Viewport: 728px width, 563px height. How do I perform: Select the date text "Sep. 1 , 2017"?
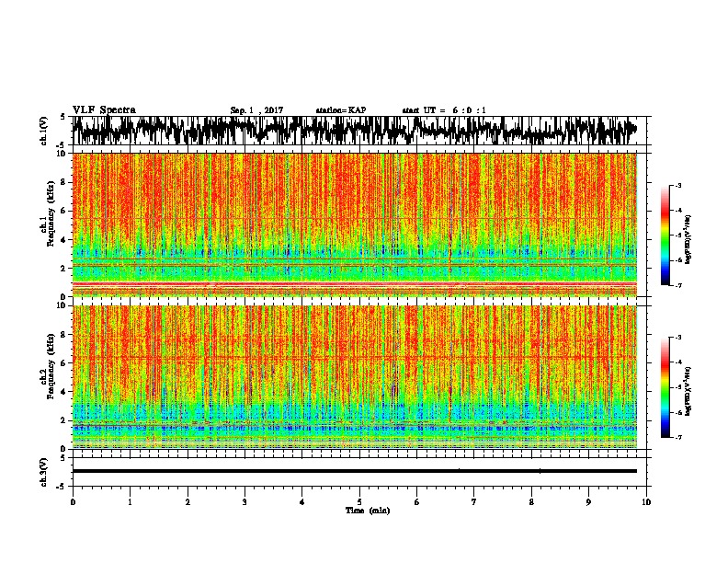click(256, 110)
